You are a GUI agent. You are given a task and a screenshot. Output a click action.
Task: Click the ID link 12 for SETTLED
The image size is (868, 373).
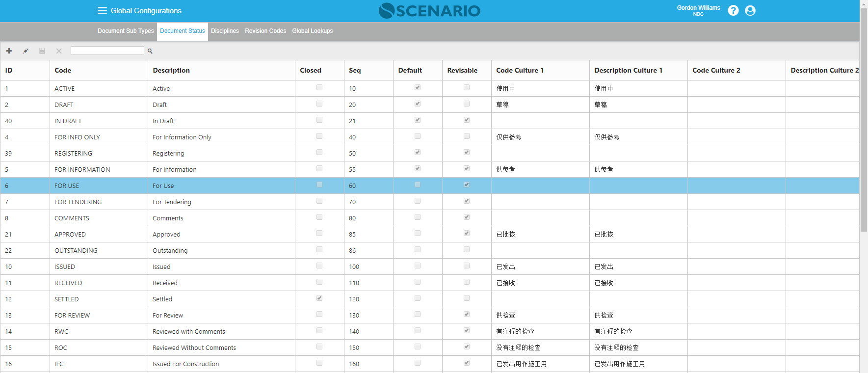8,299
